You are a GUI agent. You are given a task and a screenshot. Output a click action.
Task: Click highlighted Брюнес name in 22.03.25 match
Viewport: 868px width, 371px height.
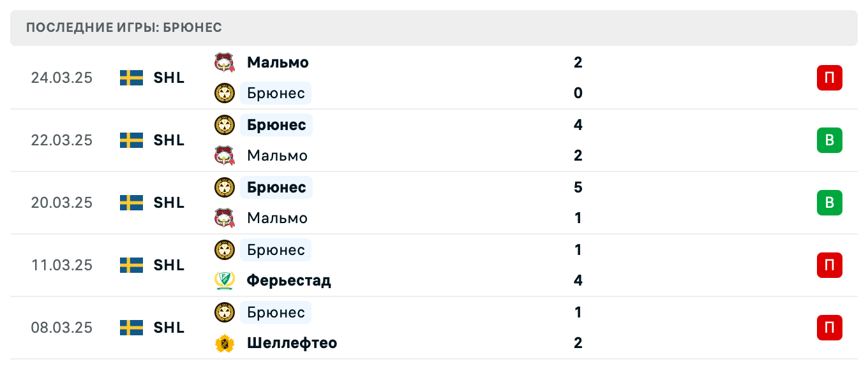276,125
